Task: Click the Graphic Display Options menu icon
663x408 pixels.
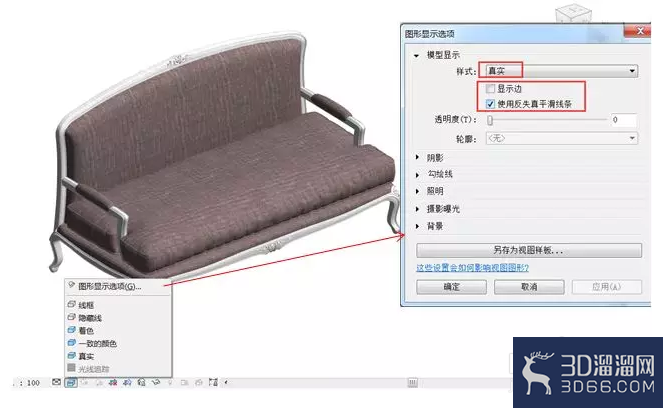Action: point(71,285)
